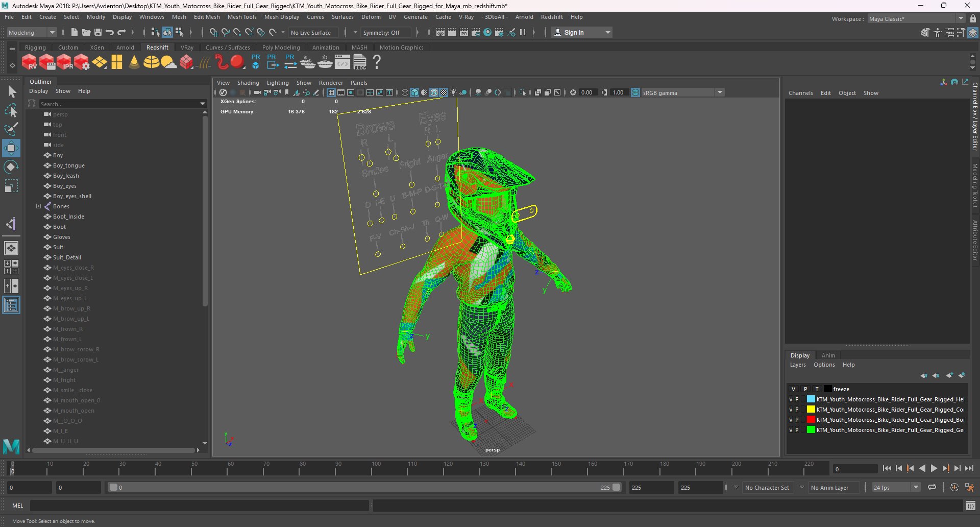Click the animation preferences running man icon

[x=969, y=487]
